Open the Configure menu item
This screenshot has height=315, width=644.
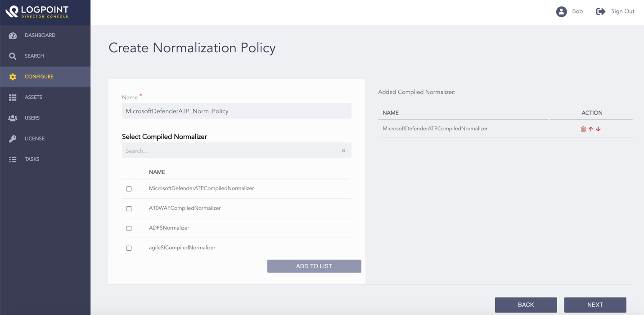click(39, 77)
